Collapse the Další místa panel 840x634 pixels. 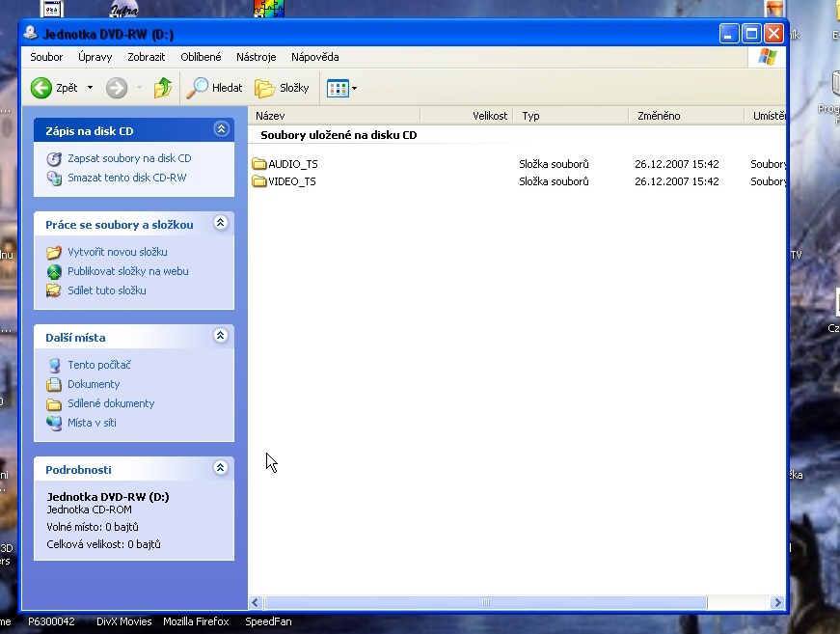pyautogui.click(x=221, y=336)
